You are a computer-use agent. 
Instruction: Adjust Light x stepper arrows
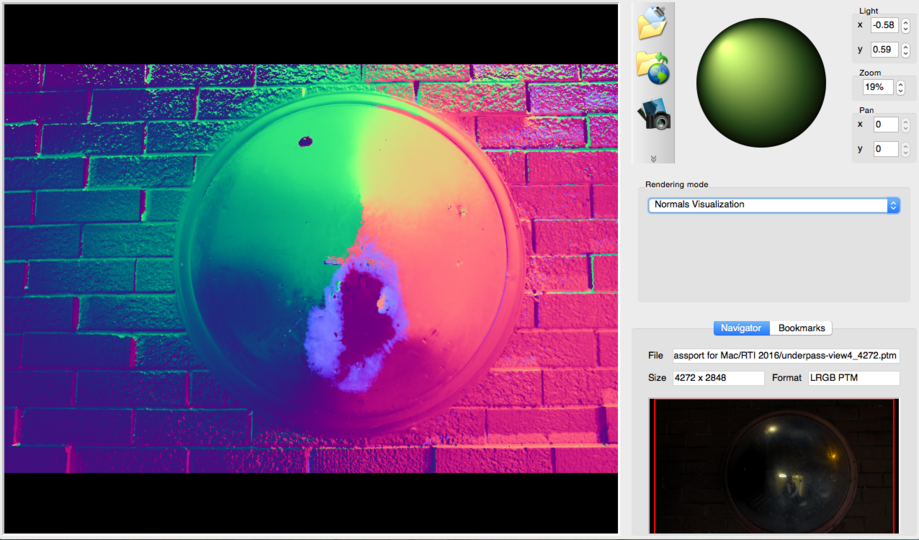coord(906,25)
